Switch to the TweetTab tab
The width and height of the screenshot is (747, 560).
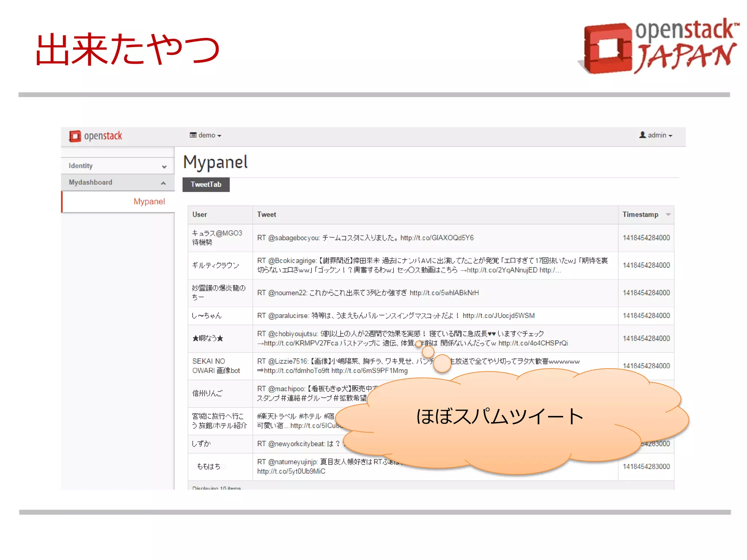pyautogui.click(x=206, y=184)
